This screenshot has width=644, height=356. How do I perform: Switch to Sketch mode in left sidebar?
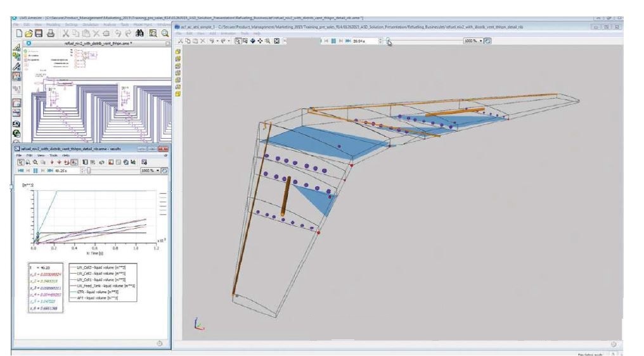pyautogui.click(x=16, y=48)
